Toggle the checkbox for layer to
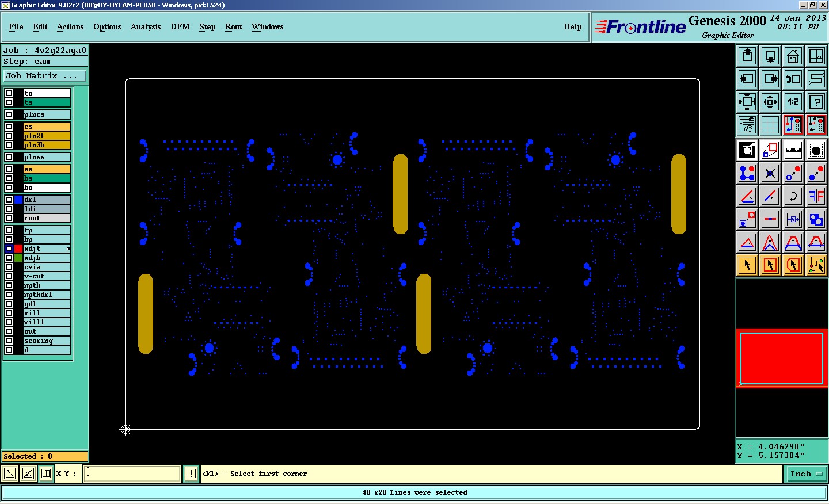Viewport: 829px width, 504px height. coord(9,93)
